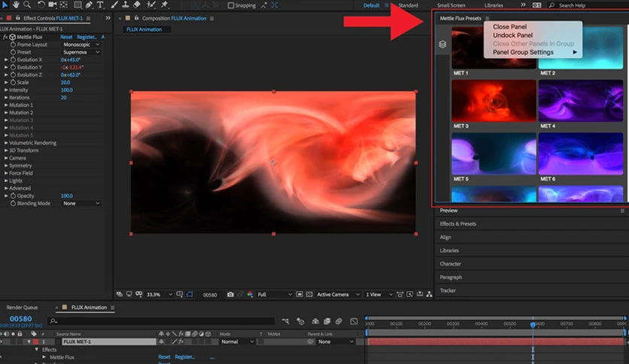Click timeline current time indicator playhead
Viewport: 629px width, 364px height.
tap(533, 324)
